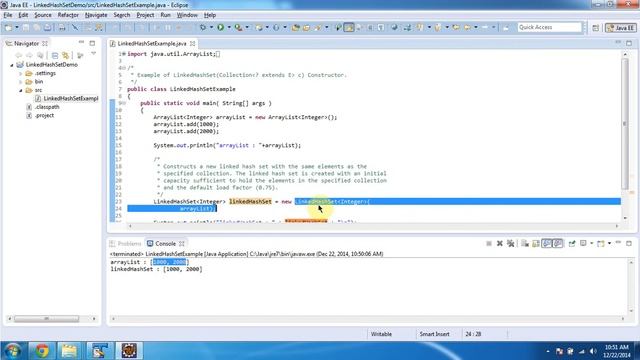Click Navigator Back arrow icon
This screenshot has width=640, height=360.
pos(18,55)
